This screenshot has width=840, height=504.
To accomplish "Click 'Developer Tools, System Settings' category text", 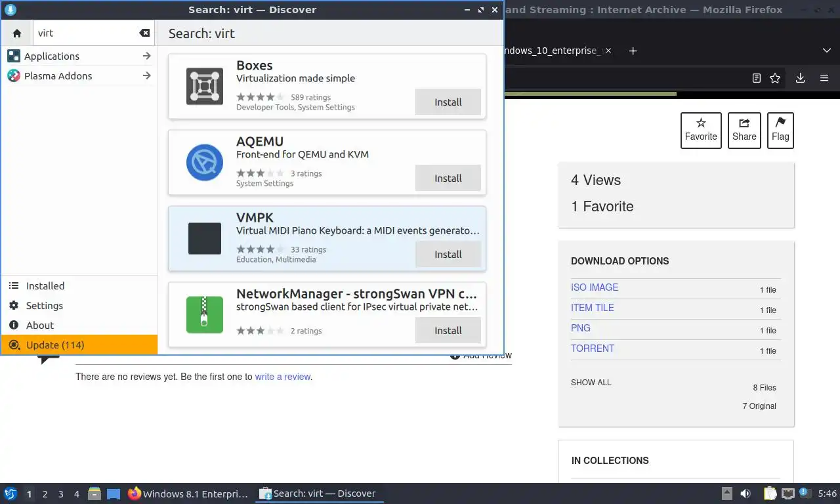I will point(295,107).
